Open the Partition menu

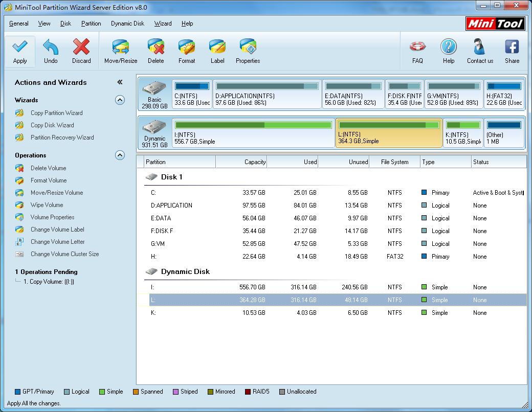(x=91, y=24)
